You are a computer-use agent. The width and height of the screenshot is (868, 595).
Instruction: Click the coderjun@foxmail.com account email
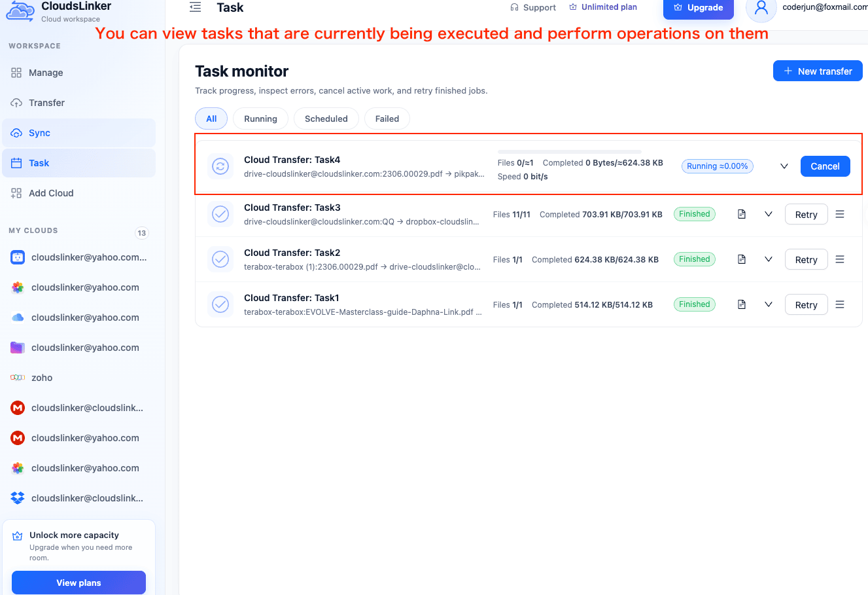click(x=825, y=7)
